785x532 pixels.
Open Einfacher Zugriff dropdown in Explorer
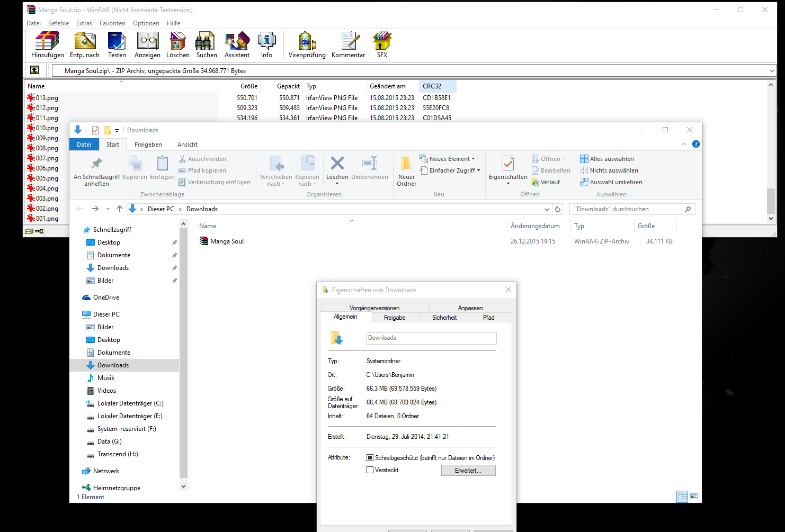click(450, 170)
